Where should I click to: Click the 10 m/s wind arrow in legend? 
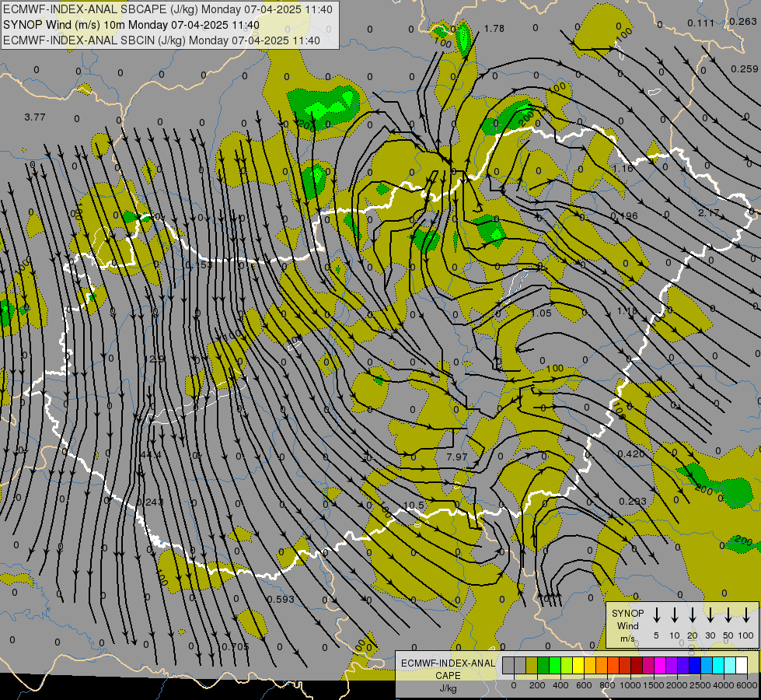[675, 615]
